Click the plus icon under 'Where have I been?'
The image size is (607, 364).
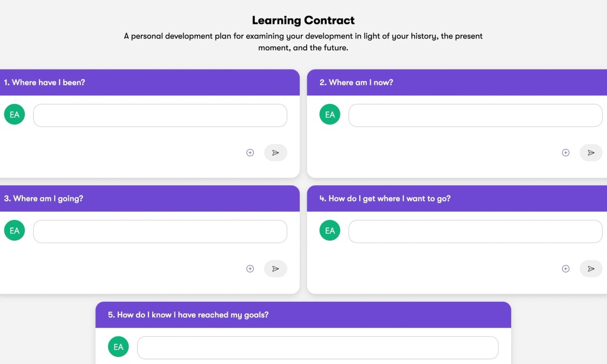click(250, 152)
